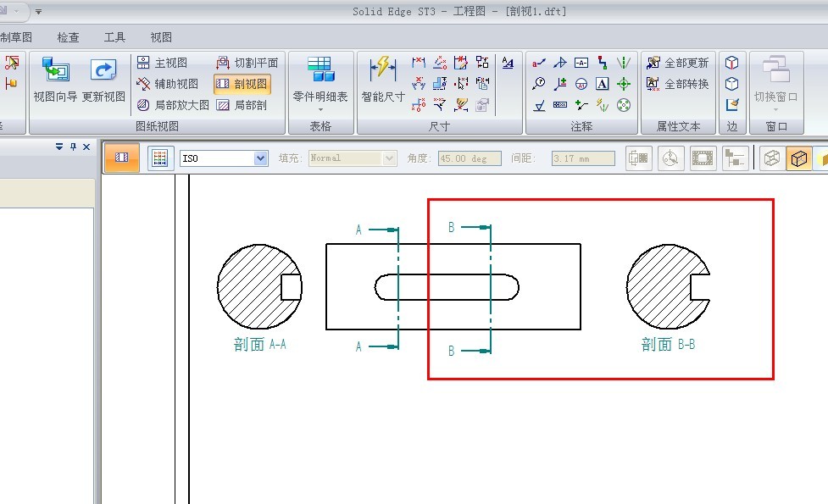Open the 制草图 Sketching ribbon tab
This screenshot has width=828, height=504.
point(16,37)
